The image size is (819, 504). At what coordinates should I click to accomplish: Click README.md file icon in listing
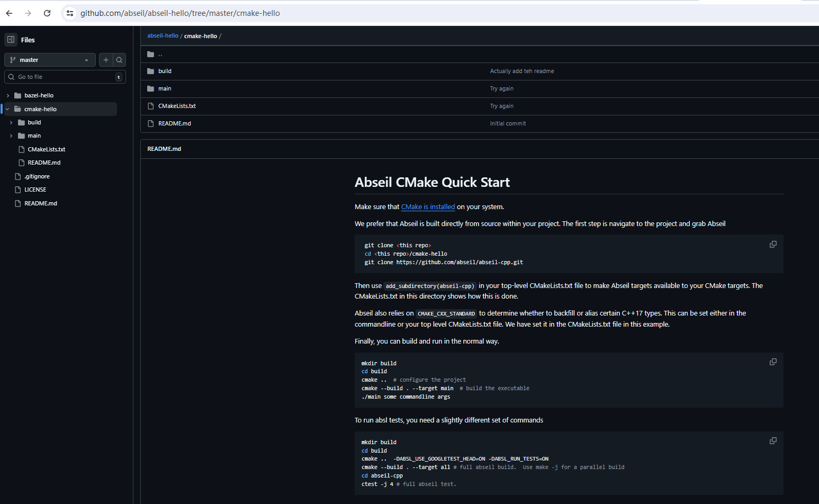coord(151,124)
